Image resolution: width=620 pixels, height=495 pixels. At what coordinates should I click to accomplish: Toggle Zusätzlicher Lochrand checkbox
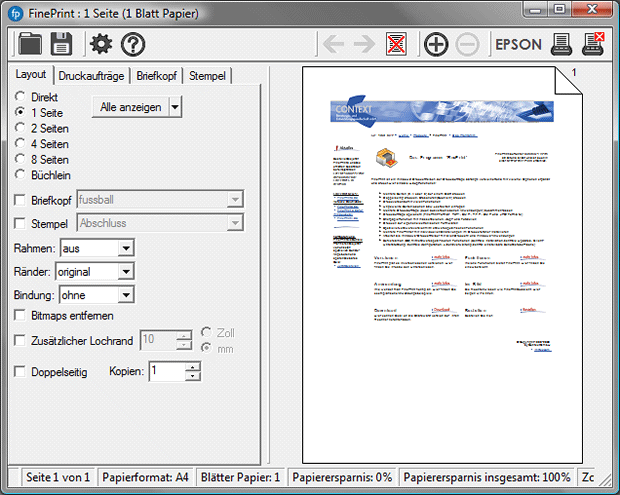click(19, 340)
